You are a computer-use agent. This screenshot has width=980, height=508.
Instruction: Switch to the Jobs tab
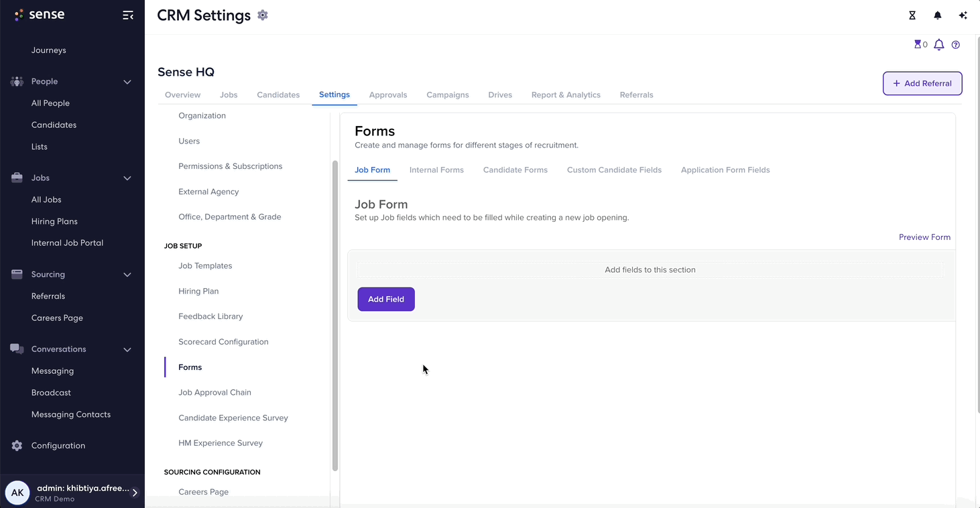point(229,94)
